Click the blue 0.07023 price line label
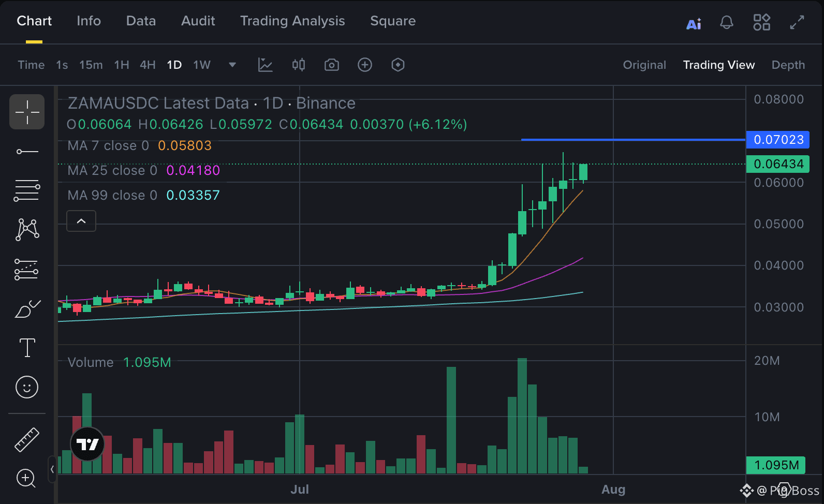Image resolution: width=824 pixels, height=504 pixels. click(x=777, y=140)
